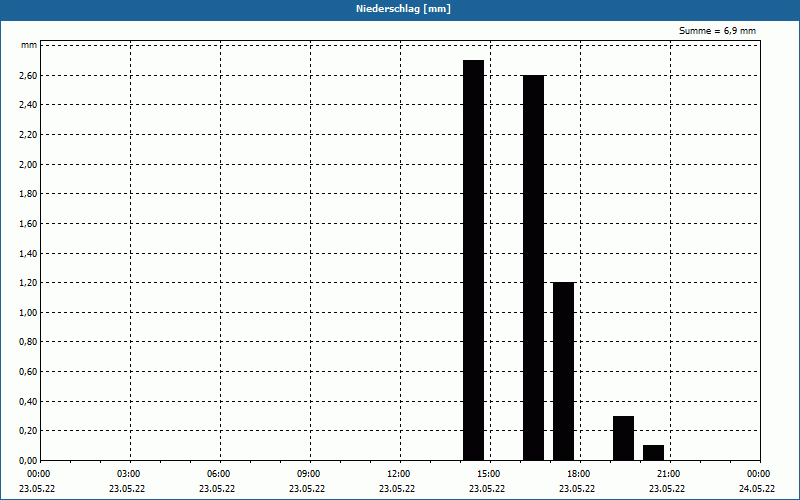Image resolution: width=800 pixels, height=500 pixels.
Task: Click the 00:00 label above 24.05.22
Action: (x=759, y=474)
